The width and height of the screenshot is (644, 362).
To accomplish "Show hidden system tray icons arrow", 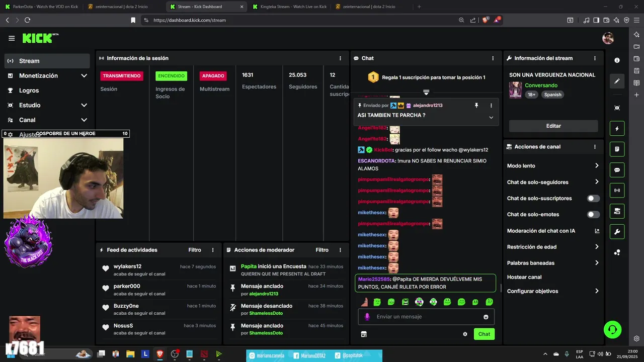I will (x=545, y=354).
